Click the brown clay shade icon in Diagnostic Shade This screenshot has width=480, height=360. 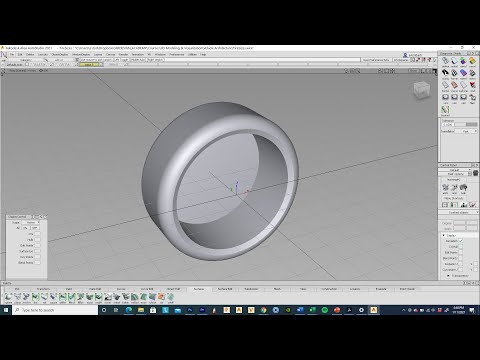click(x=454, y=85)
